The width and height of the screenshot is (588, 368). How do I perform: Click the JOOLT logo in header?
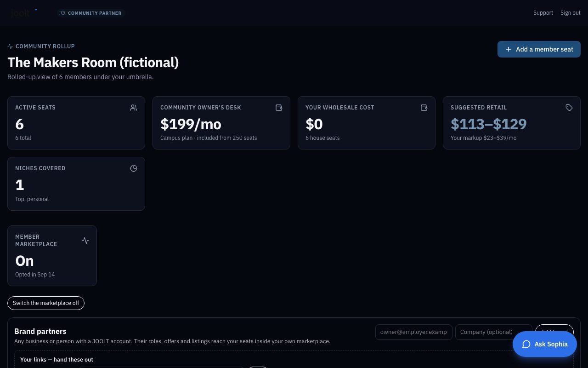point(24,13)
